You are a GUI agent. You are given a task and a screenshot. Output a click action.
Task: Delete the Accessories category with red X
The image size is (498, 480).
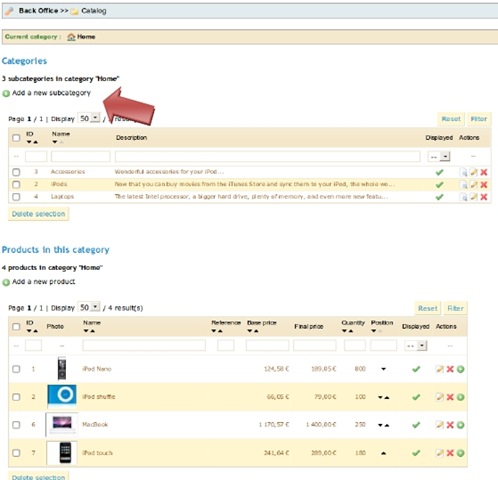click(484, 172)
